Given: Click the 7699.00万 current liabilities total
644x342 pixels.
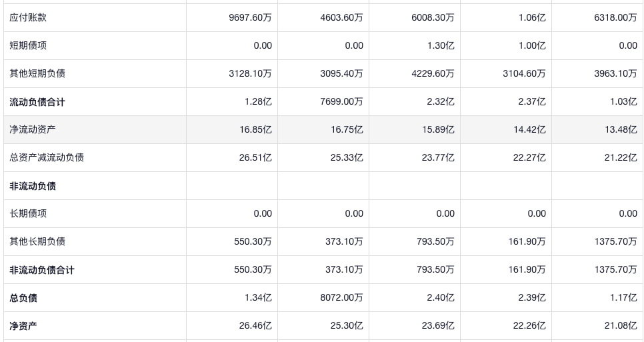Looking at the screenshot, I should [x=341, y=102].
